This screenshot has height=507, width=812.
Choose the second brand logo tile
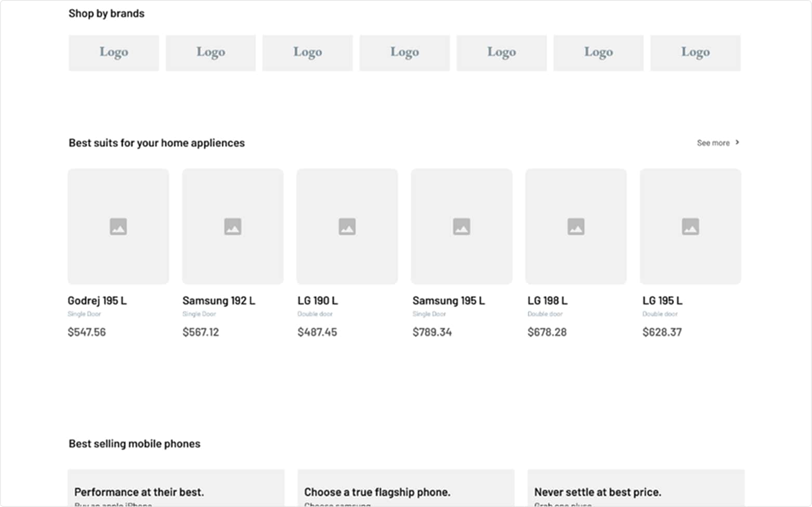[211, 53]
